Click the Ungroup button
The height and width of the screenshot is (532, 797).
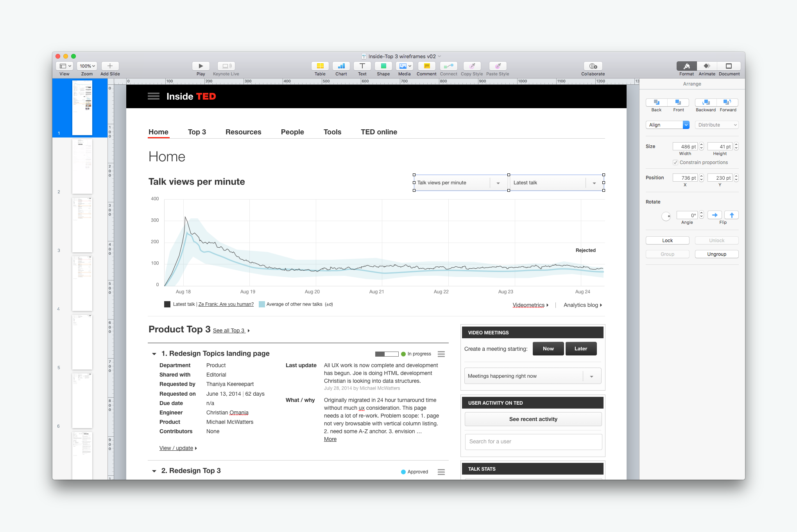pos(717,254)
